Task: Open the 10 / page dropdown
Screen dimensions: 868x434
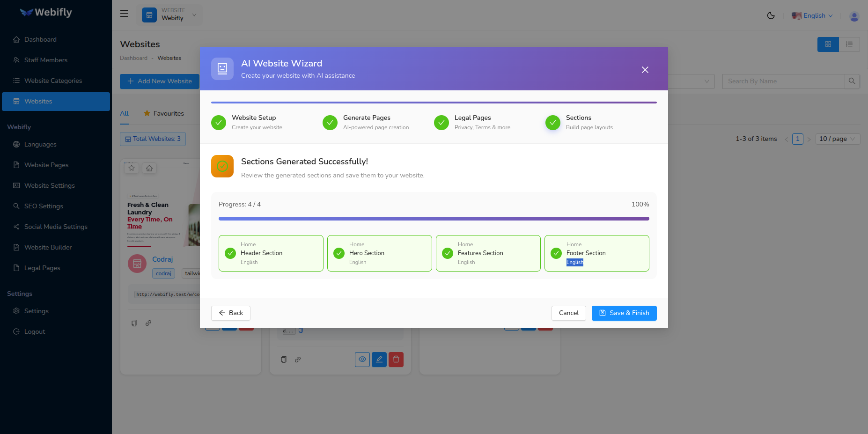Action: point(837,139)
